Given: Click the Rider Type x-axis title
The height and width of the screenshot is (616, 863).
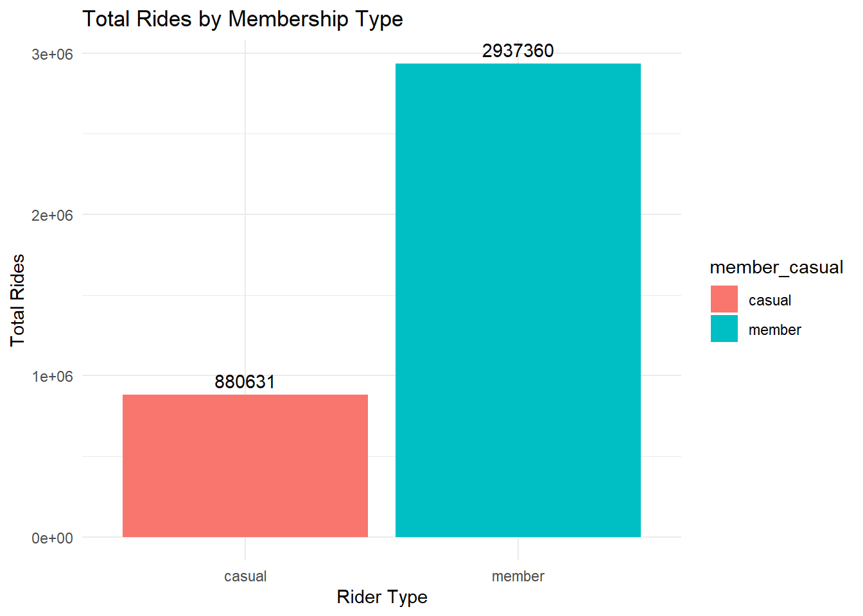Looking at the screenshot, I should coord(382,597).
